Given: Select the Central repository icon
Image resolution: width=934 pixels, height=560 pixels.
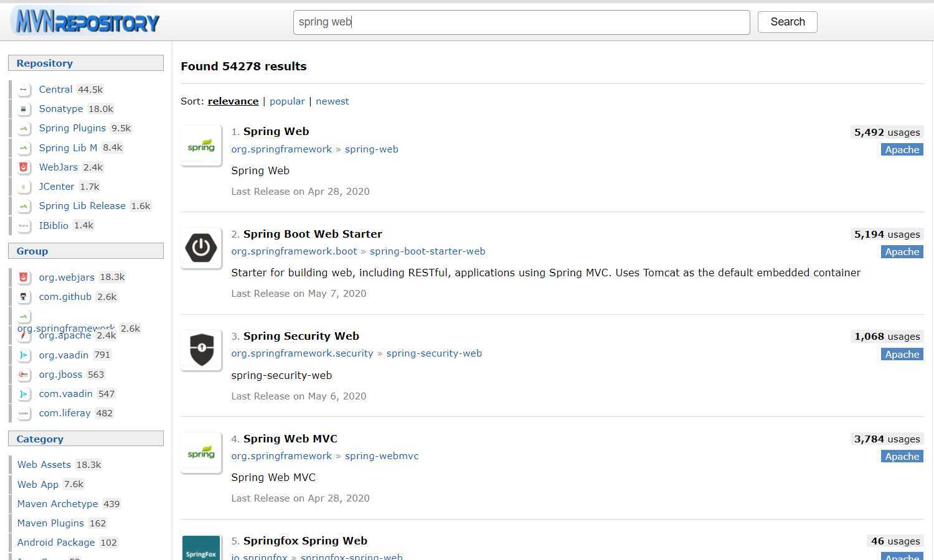Looking at the screenshot, I should pyautogui.click(x=24, y=90).
